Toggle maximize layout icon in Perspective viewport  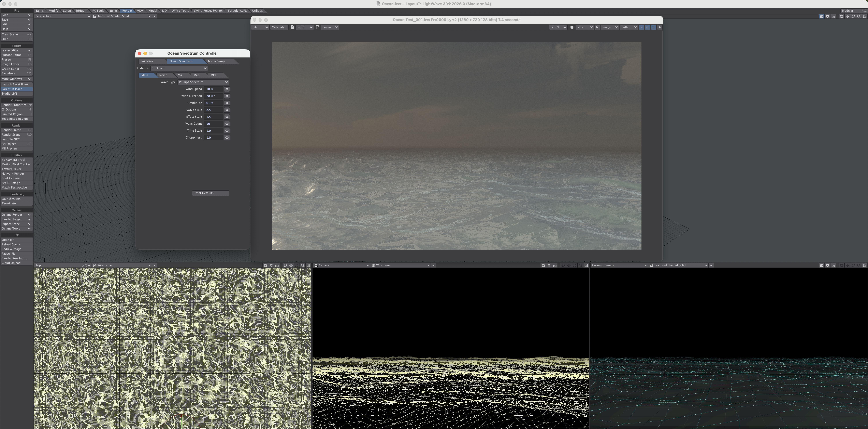tap(865, 16)
